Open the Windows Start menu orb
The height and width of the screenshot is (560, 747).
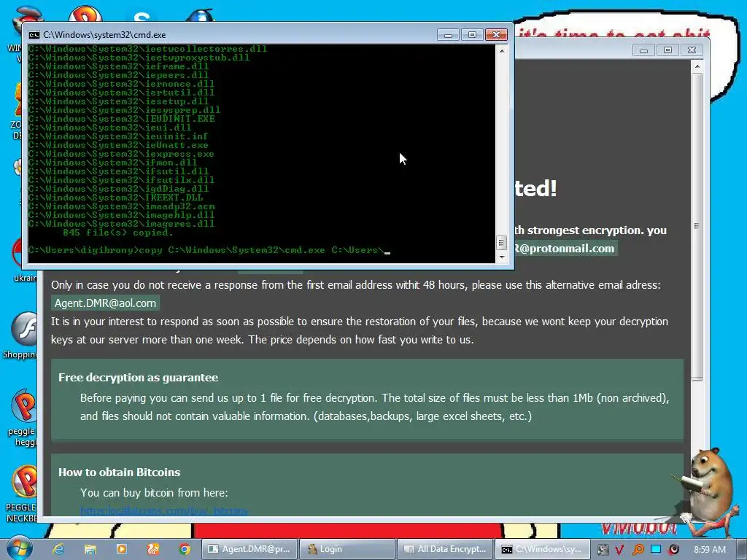click(x=19, y=548)
